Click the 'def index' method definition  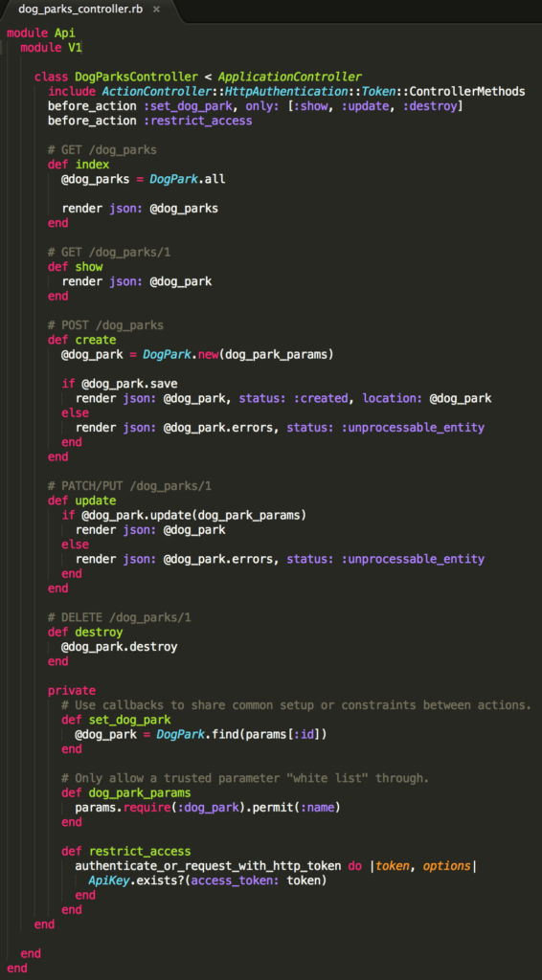(79, 165)
